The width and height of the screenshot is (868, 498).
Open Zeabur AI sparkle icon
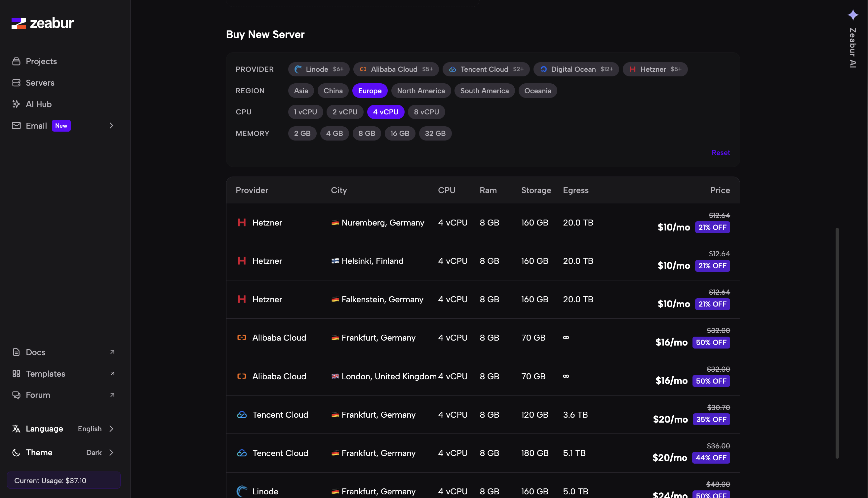click(852, 15)
